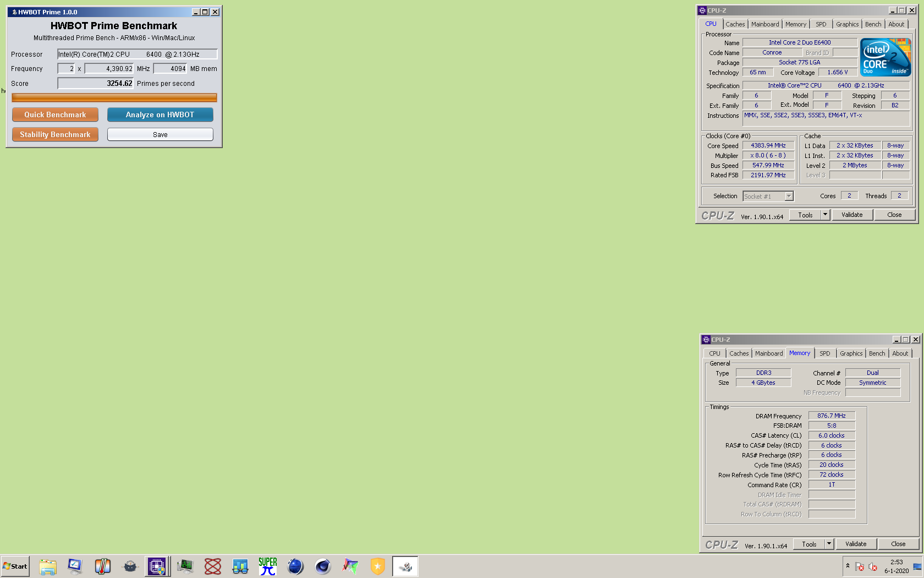Open About tab in top CPU-Z window
The height and width of the screenshot is (578, 924).
pyautogui.click(x=897, y=24)
